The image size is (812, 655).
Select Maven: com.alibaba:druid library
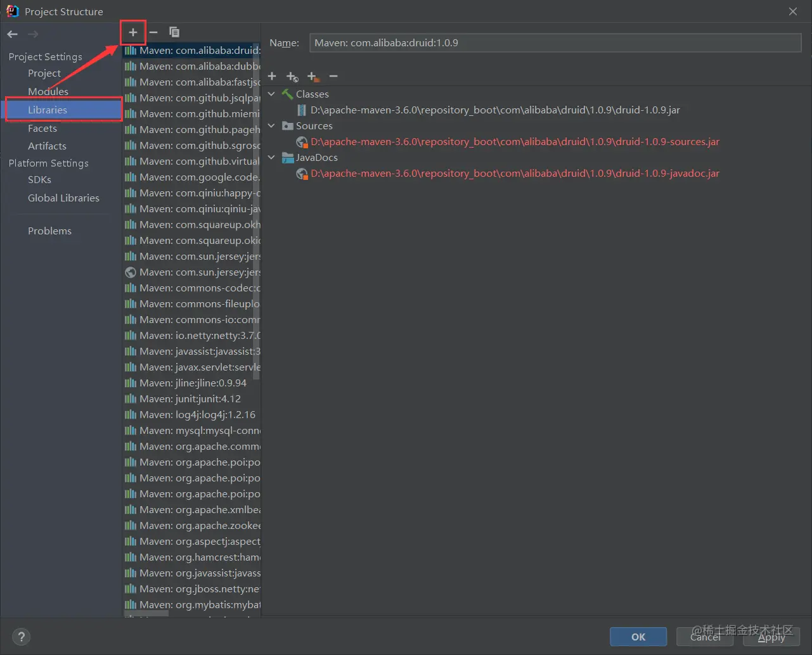[x=191, y=50]
